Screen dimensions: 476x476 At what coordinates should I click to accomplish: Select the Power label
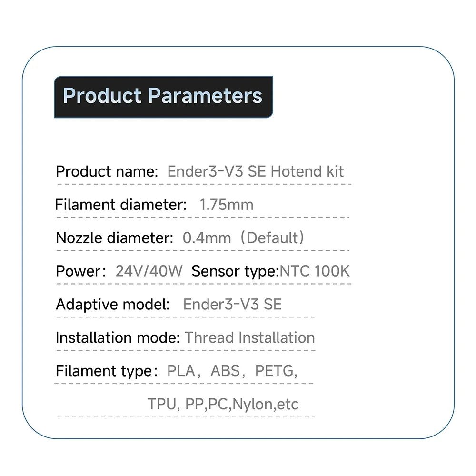tap(81, 271)
